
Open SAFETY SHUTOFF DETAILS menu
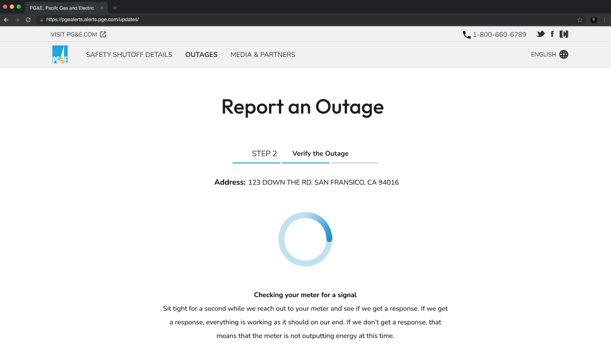pyautogui.click(x=129, y=55)
